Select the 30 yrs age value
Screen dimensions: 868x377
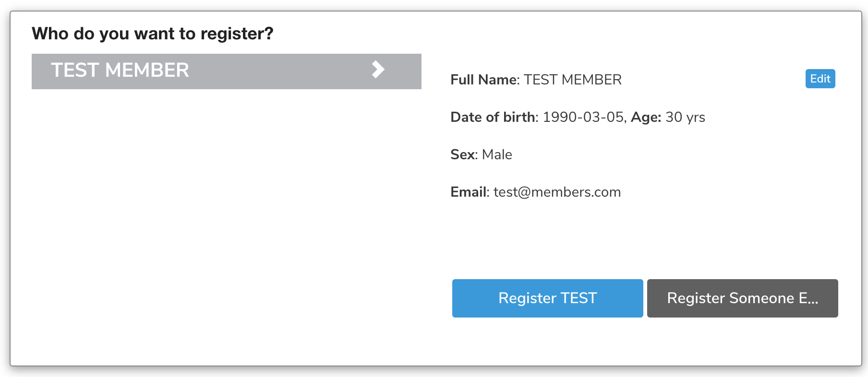tap(685, 117)
